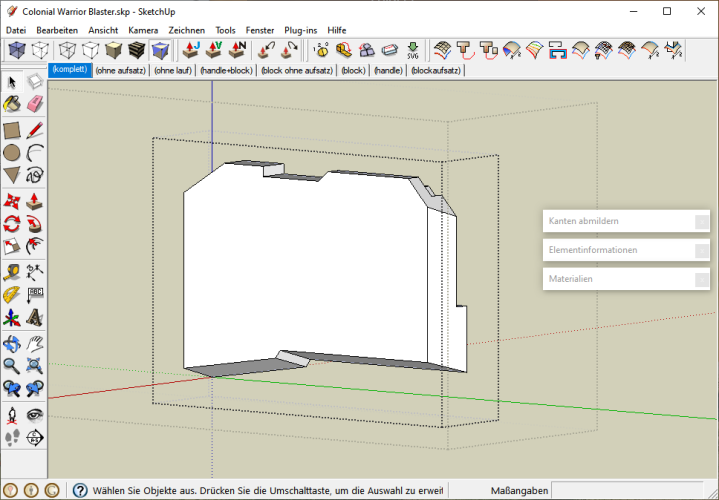
Task: Open the Plug-ins menu
Action: [x=300, y=30]
